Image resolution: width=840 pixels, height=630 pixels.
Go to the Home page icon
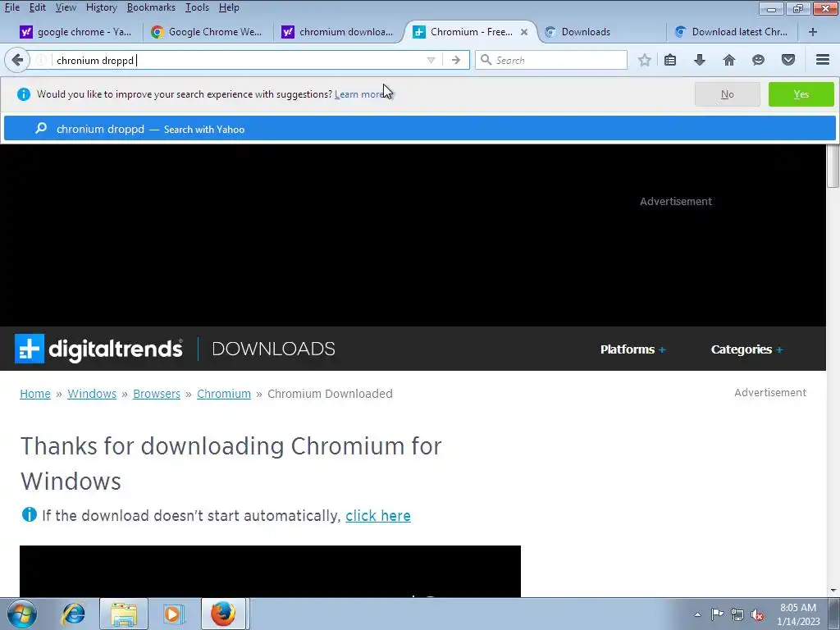(x=729, y=60)
